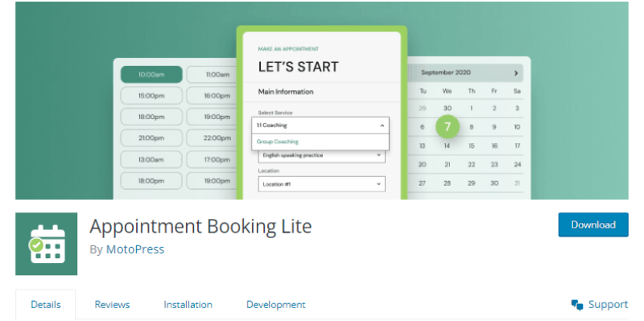
Task: Click the Appointment Booking Lite calendar plugin icon
Action: click(x=47, y=244)
